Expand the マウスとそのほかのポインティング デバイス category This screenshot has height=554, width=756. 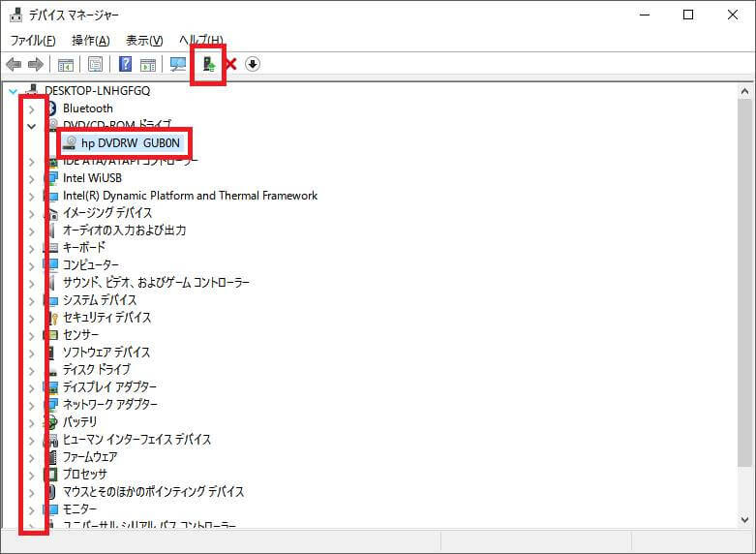31,493
